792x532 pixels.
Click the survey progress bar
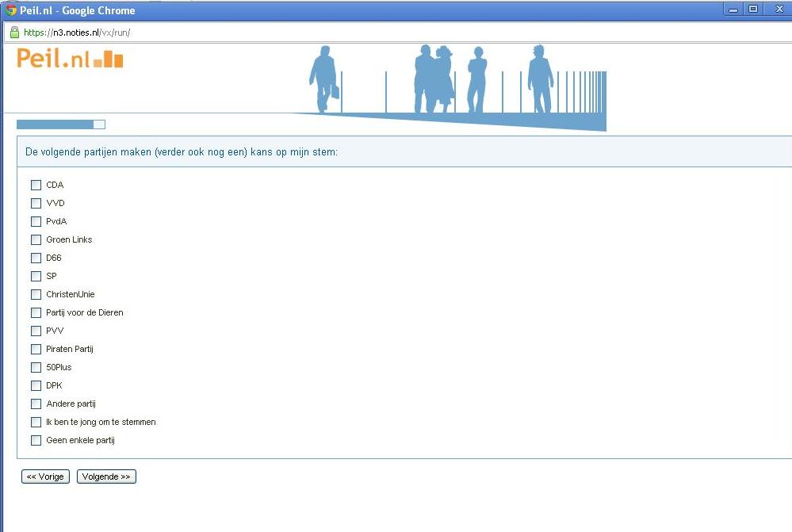[x=60, y=124]
